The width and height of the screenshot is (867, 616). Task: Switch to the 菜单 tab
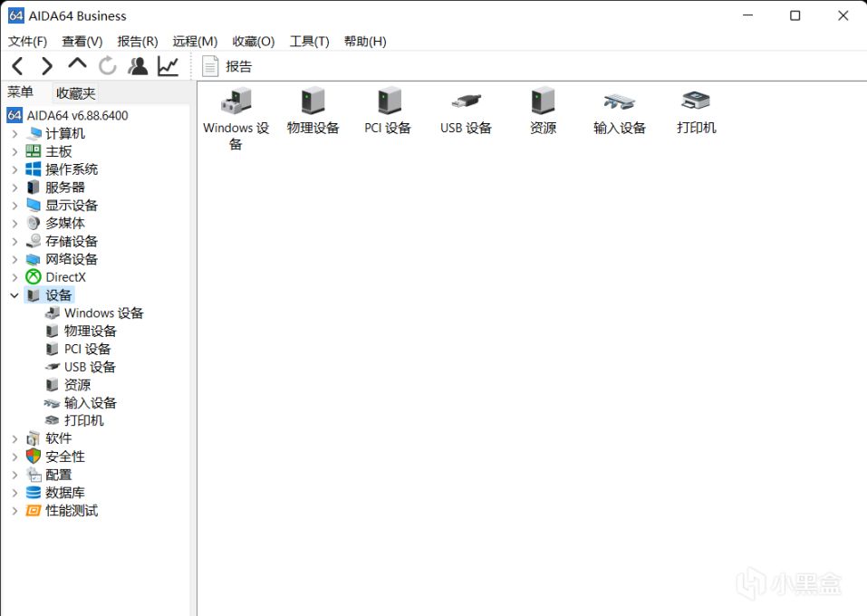click(x=21, y=91)
